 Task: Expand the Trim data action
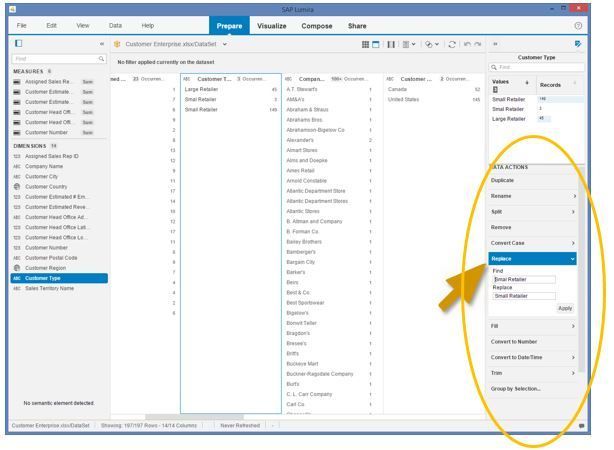(533, 373)
